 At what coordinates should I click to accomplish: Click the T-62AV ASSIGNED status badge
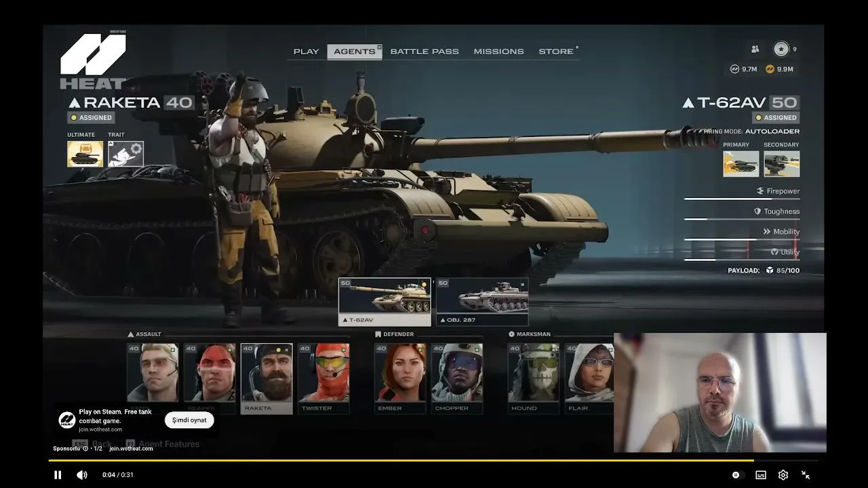[776, 118]
